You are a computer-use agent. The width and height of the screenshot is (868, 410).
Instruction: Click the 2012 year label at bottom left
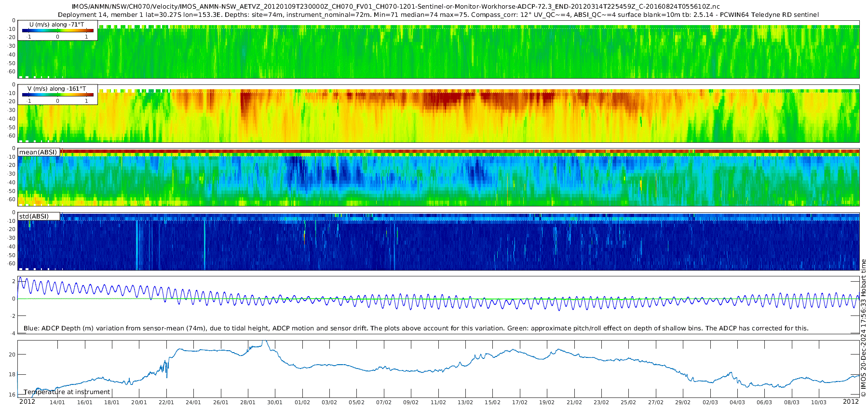click(x=27, y=401)
